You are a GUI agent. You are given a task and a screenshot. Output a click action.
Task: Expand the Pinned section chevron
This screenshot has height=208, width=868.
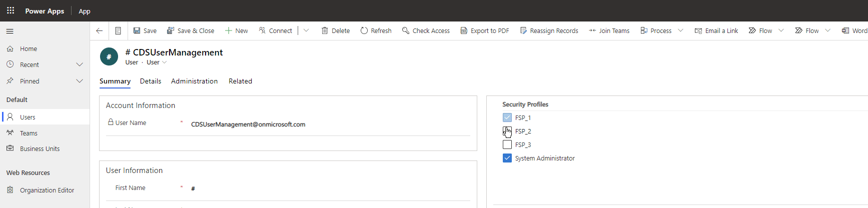[x=80, y=81]
